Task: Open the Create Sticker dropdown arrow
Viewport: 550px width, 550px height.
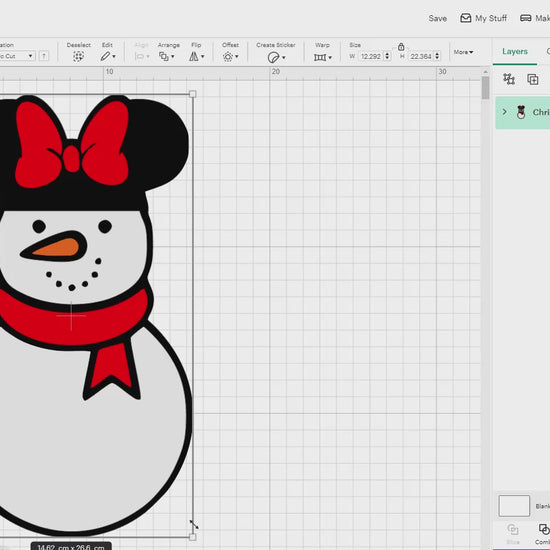Action: [283, 58]
